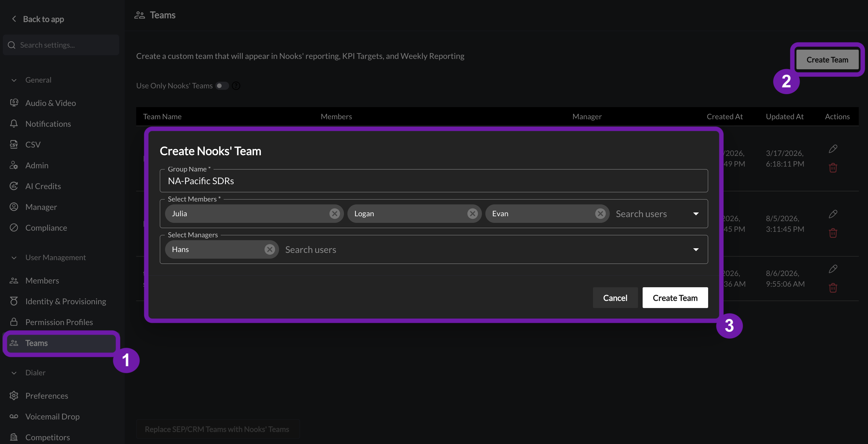
Task: Click the AI Credits icon
Action: 14,186
